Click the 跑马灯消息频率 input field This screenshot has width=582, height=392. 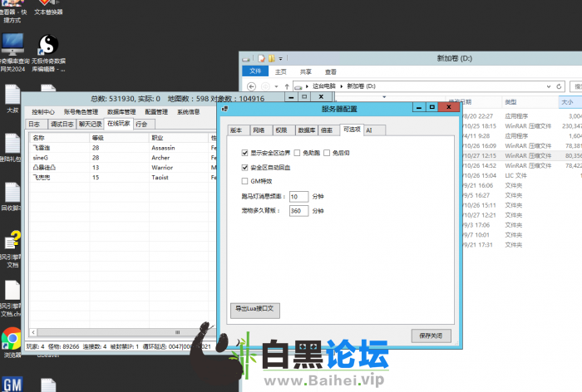[x=298, y=197]
